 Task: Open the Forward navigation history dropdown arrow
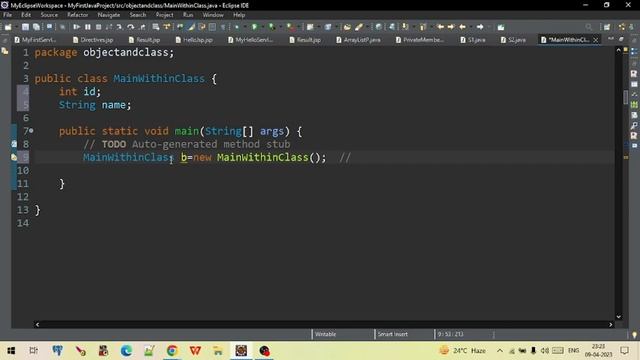[x=489, y=27]
